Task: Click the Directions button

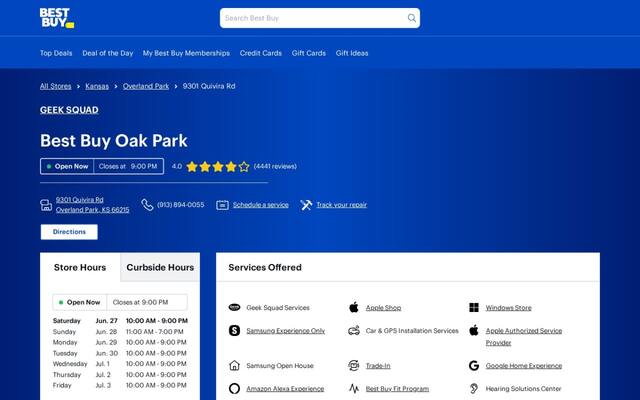Action: (69, 232)
